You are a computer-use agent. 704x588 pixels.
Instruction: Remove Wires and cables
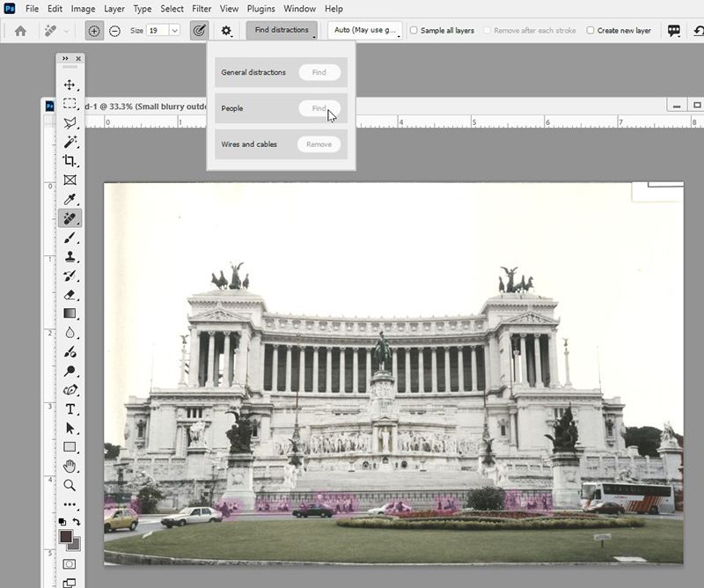tap(319, 144)
